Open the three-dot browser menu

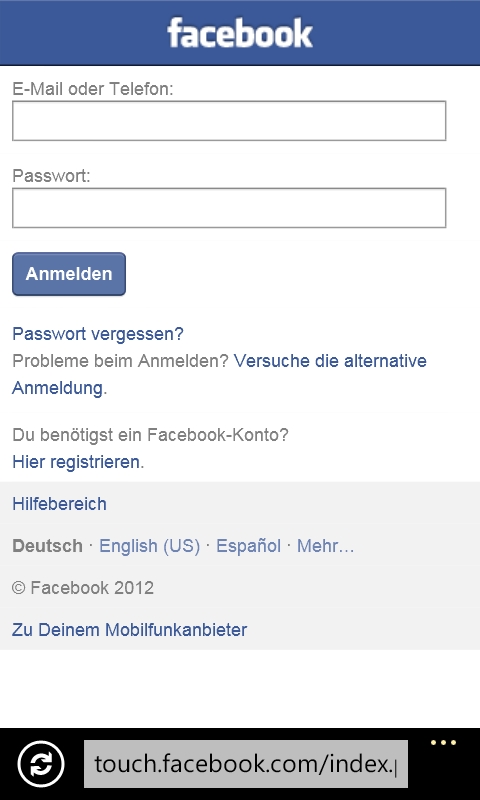pos(443,743)
